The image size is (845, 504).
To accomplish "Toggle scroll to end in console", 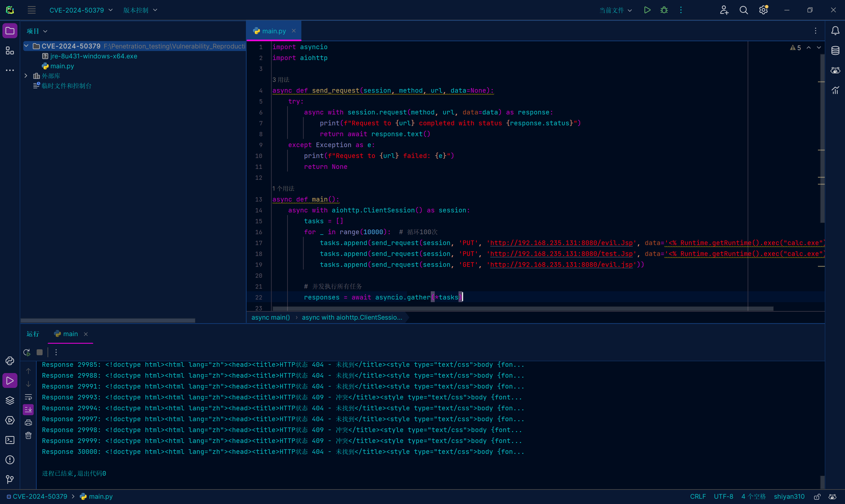I will tap(28, 410).
